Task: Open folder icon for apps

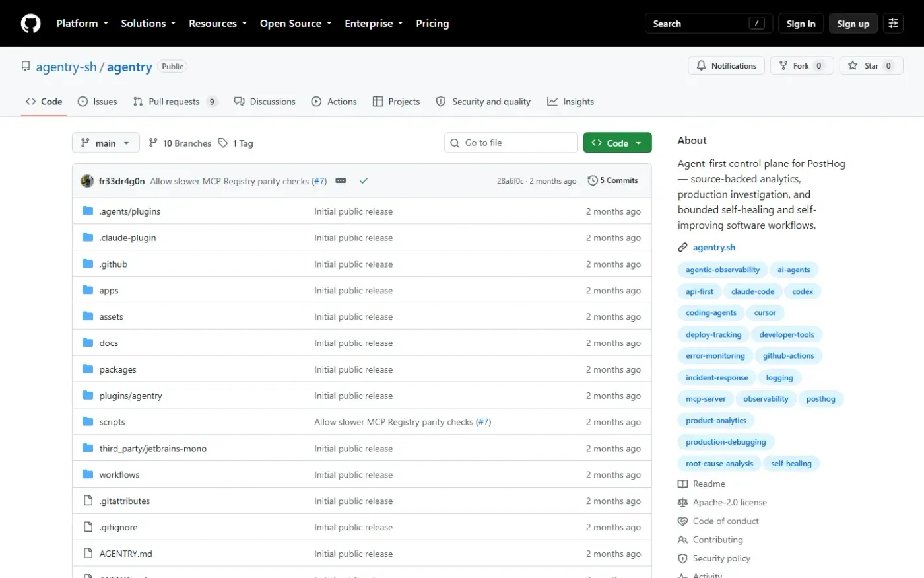Action: (x=88, y=290)
